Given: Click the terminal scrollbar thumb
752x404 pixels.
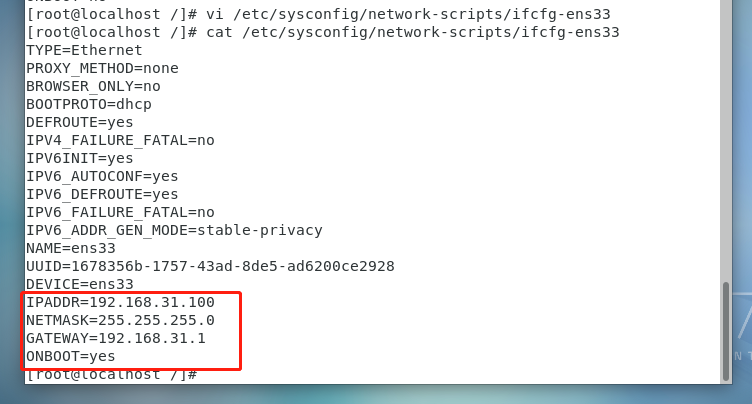Looking at the screenshot, I should (x=726, y=331).
